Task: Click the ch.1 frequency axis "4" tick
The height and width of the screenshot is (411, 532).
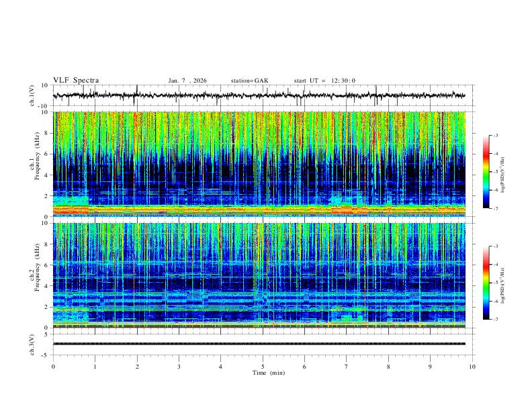Action: (x=46, y=175)
